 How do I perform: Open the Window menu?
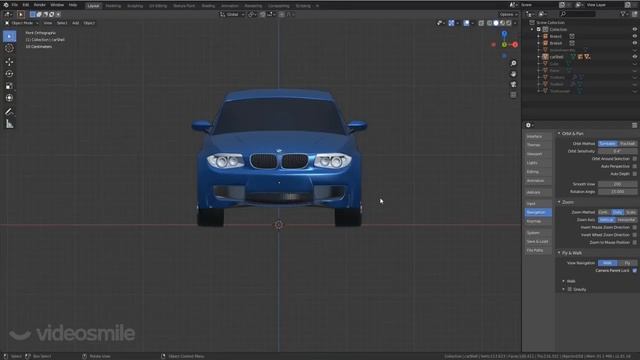(57, 5)
